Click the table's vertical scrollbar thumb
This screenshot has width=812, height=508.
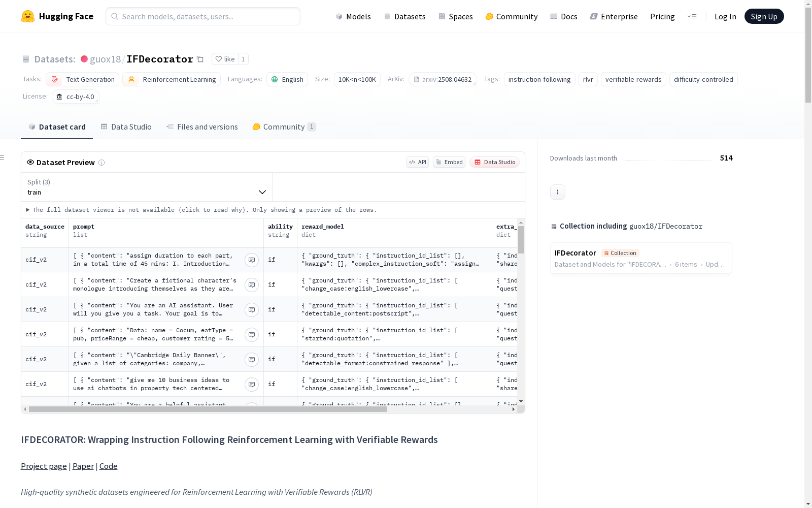pyautogui.click(x=521, y=240)
